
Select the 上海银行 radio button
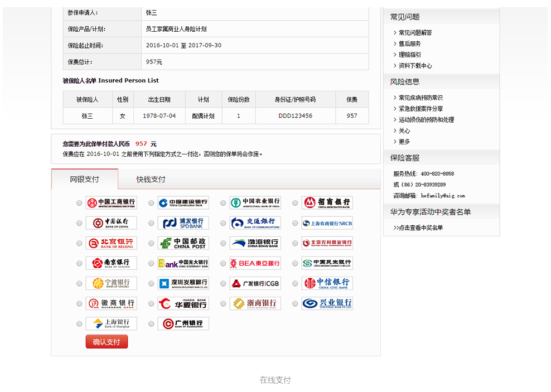point(79,324)
